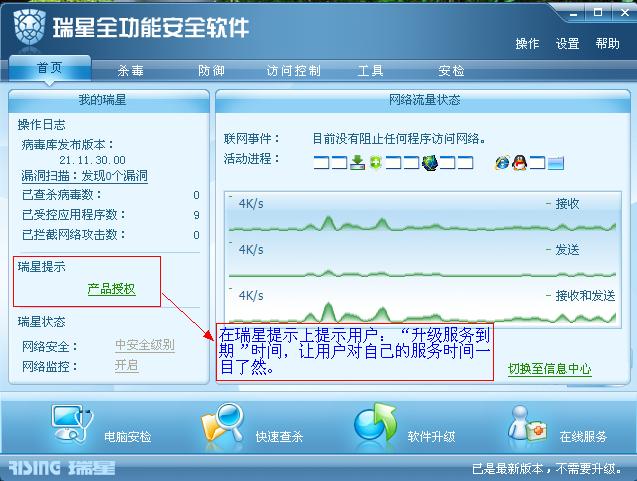Maximize the Rising window
Image resolution: width=637 pixels, height=481 pixels.
coord(598,12)
